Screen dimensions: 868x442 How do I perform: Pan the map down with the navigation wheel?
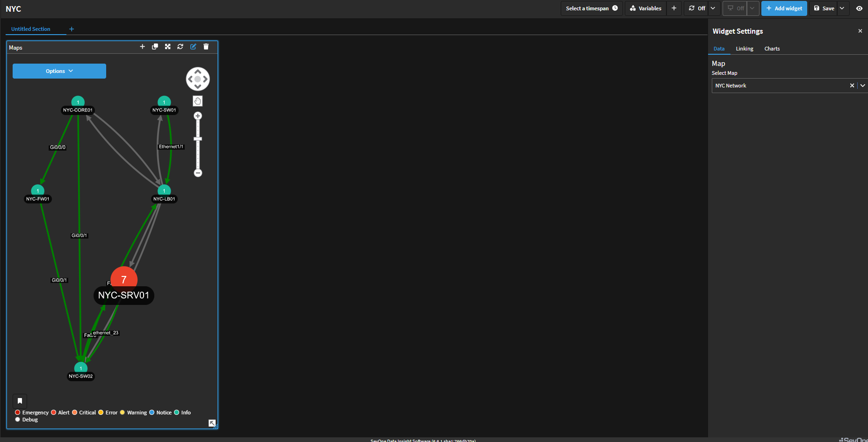coord(198,87)
